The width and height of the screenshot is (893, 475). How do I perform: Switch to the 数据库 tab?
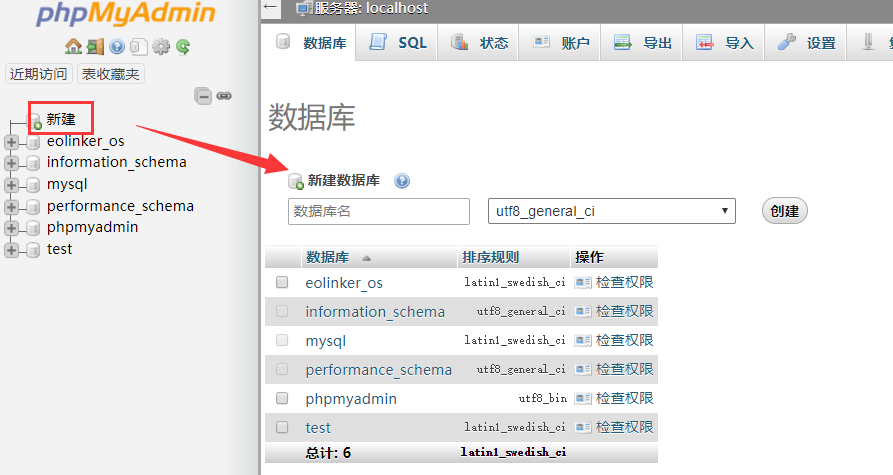click(x=309, y=43)
